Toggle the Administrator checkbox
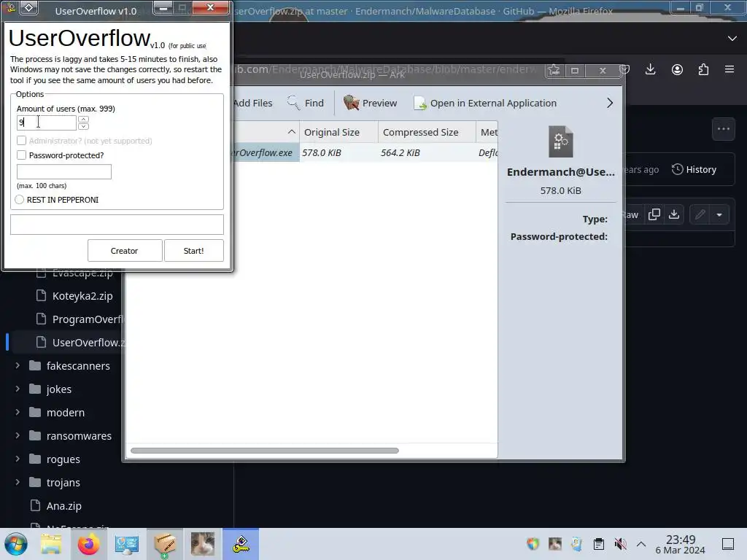This screenshot has height=560, width=747. coord(21,141)
